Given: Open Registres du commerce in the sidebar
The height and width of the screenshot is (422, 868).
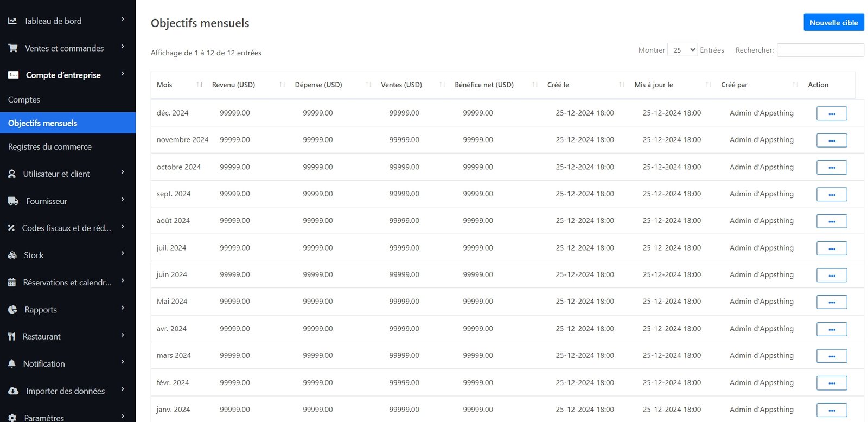Looking at the screenshot, I should [50, 147].
